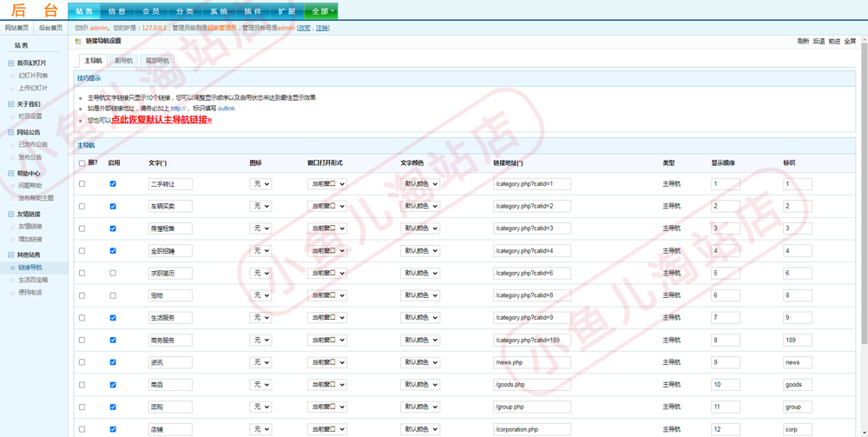The image size is (868, 437).
Task: Open the 图标 dropdown for 二手转让
Action: [260, 184]
